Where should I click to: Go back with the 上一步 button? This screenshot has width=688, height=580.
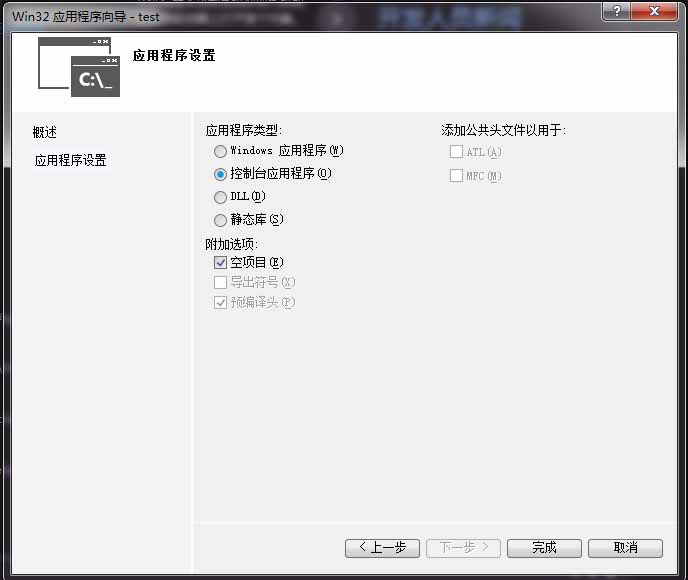tap(382, 548)
